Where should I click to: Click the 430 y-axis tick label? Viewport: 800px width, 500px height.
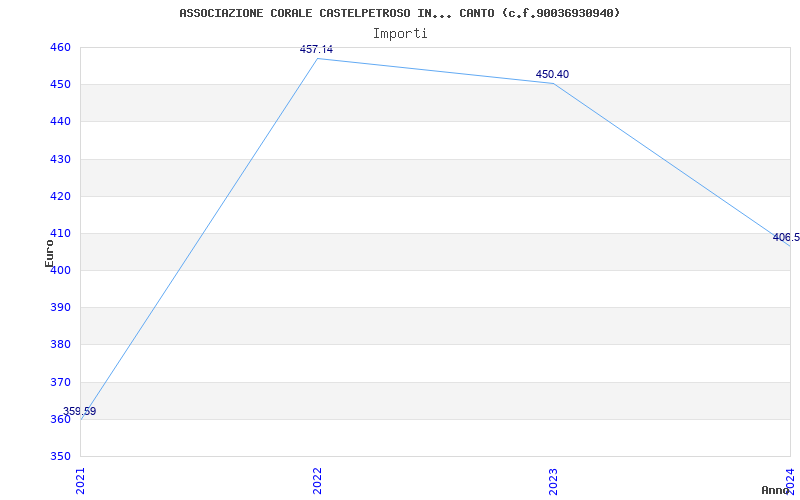coord(60,159)
